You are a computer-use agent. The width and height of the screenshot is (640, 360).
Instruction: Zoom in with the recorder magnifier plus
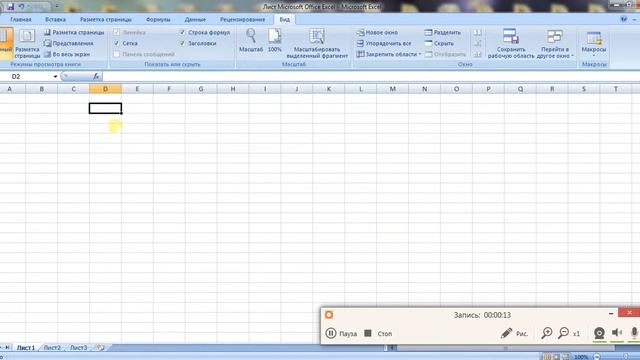547,333
